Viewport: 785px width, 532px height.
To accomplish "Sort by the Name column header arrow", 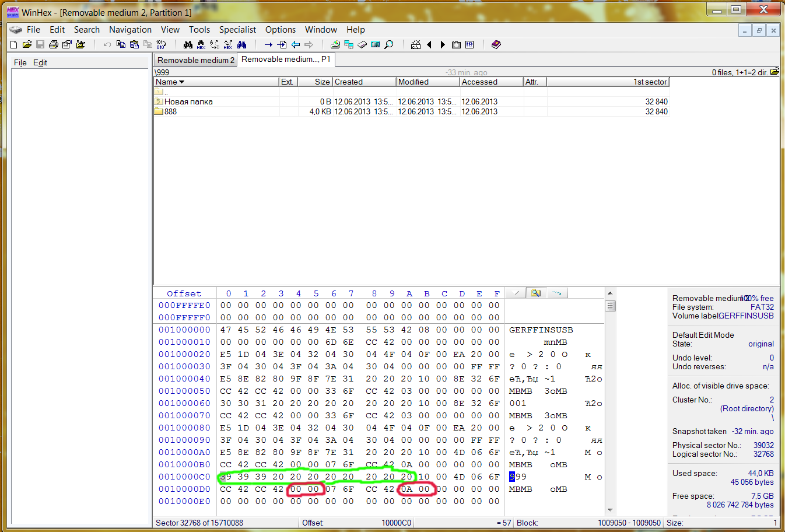I will [x=181, y=82].
